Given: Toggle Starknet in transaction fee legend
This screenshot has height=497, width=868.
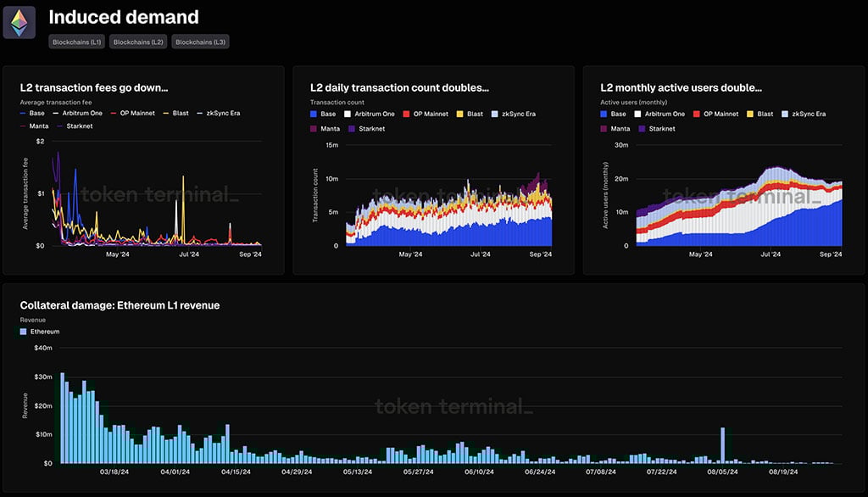Looking at the screenshot, I should pos(75,126).
